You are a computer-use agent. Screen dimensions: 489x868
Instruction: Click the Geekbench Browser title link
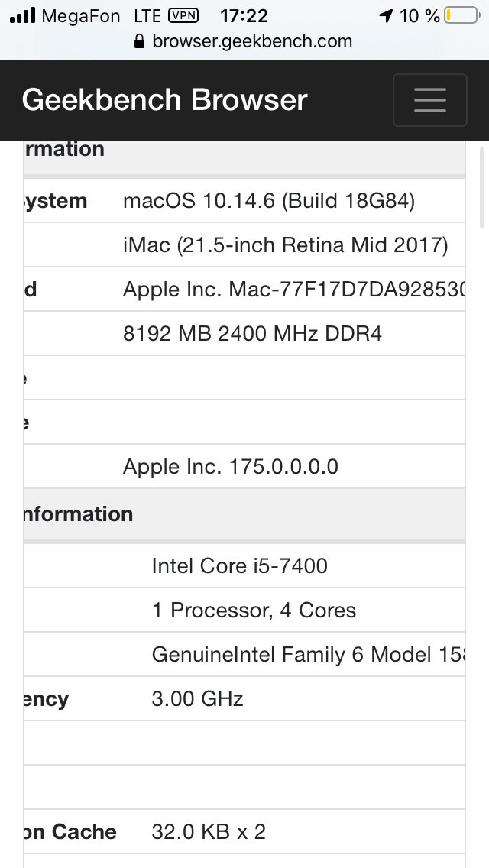[x=165, y=100]
